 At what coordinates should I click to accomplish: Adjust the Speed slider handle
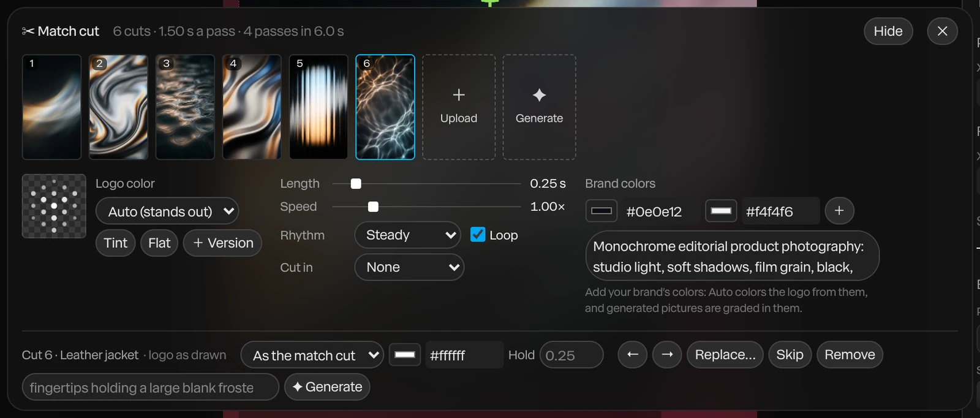point(373,207)
